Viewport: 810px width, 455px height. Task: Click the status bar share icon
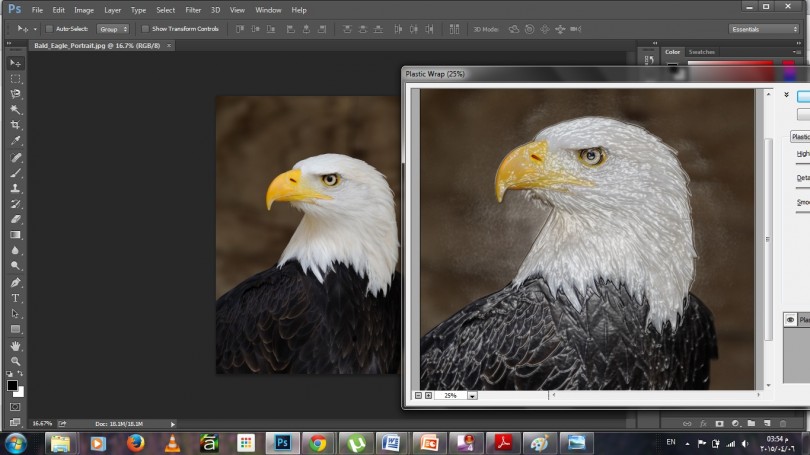click(x=62, y=424)
